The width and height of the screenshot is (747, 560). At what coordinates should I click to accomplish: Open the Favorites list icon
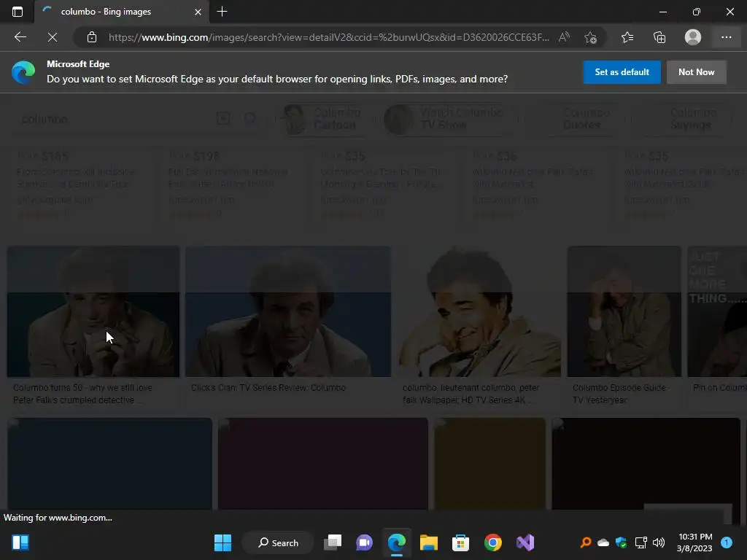(627, 37)
